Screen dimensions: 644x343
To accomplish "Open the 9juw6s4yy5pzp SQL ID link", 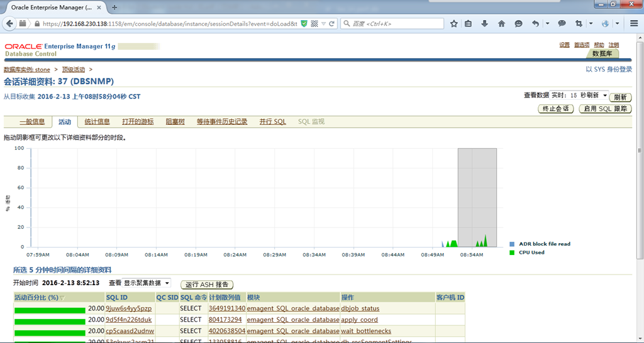I will [128, 308].
